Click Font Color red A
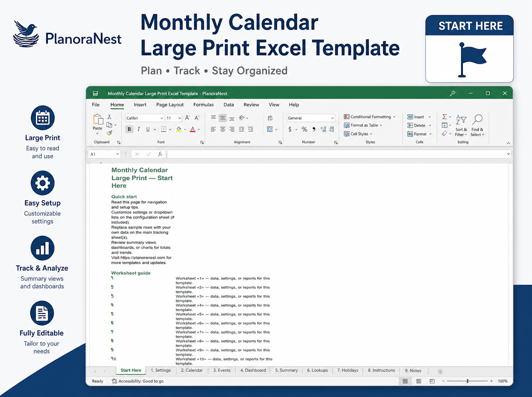532x397 pixels. 192,129
